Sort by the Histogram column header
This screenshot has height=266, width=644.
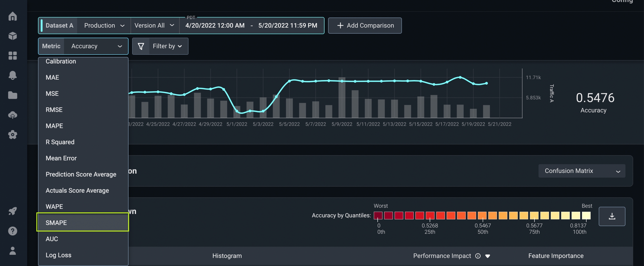pyautogui.click(x=227, y=256)
